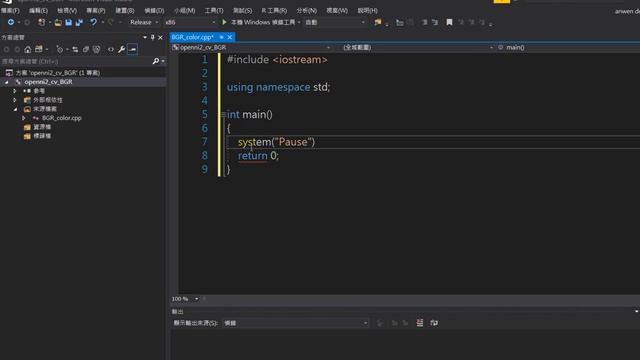Close the BGR_color.cpp tab

click(230, 37)
